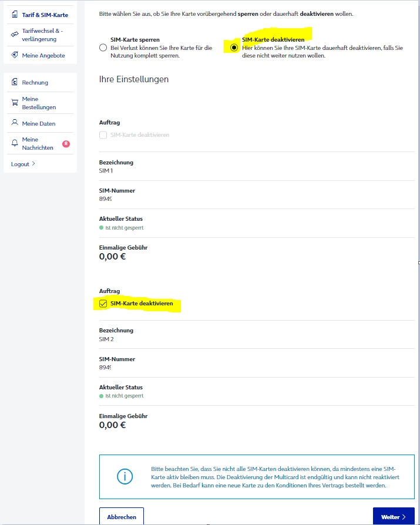Click the SIM 2 Bezeichnung value
The width and height of the screenshot is (420, 525).
106,339
